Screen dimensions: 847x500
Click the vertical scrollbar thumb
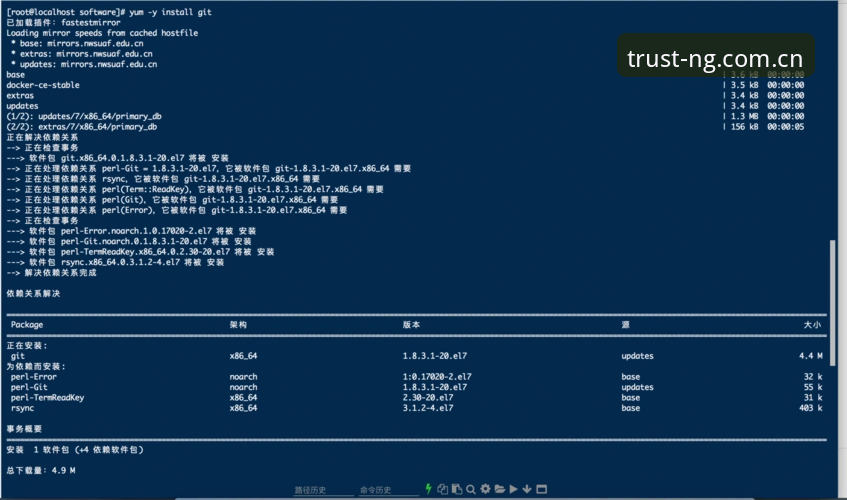pos(832,303)
